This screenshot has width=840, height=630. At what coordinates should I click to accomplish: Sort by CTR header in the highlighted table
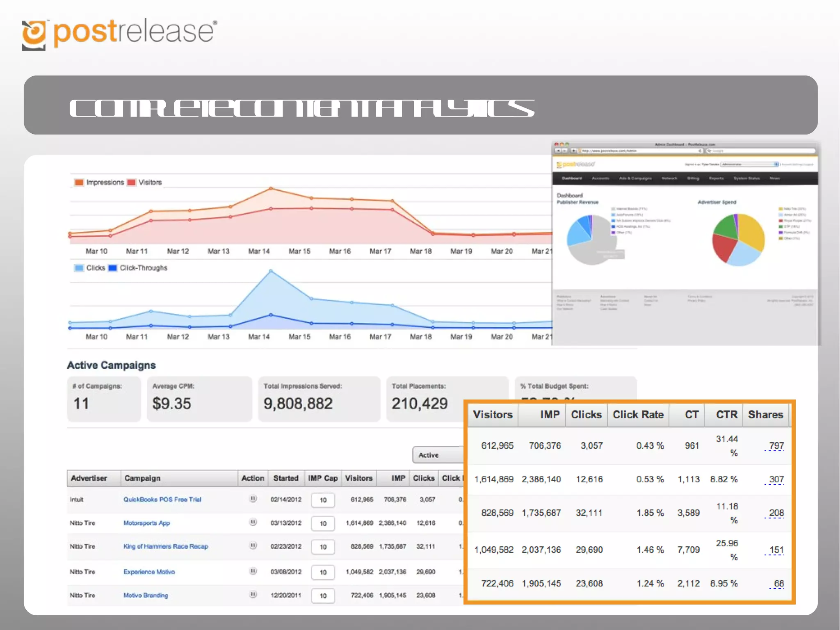[x=724, y=415]
